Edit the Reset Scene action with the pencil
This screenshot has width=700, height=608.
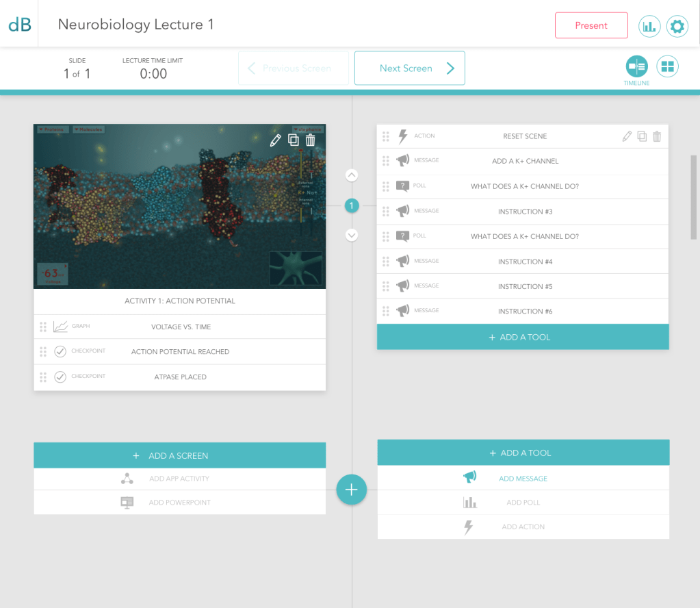(x=627, y=136)
